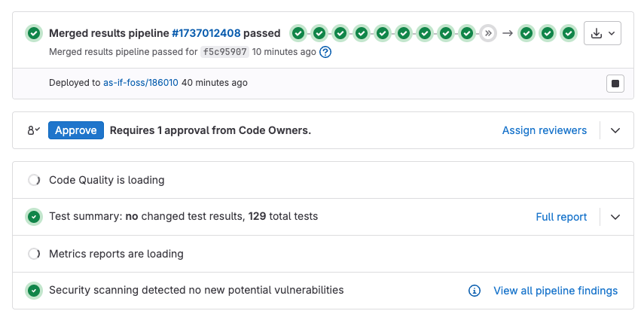Click the Code Quality loading row
Screen dimensions: 644x317
106,180
